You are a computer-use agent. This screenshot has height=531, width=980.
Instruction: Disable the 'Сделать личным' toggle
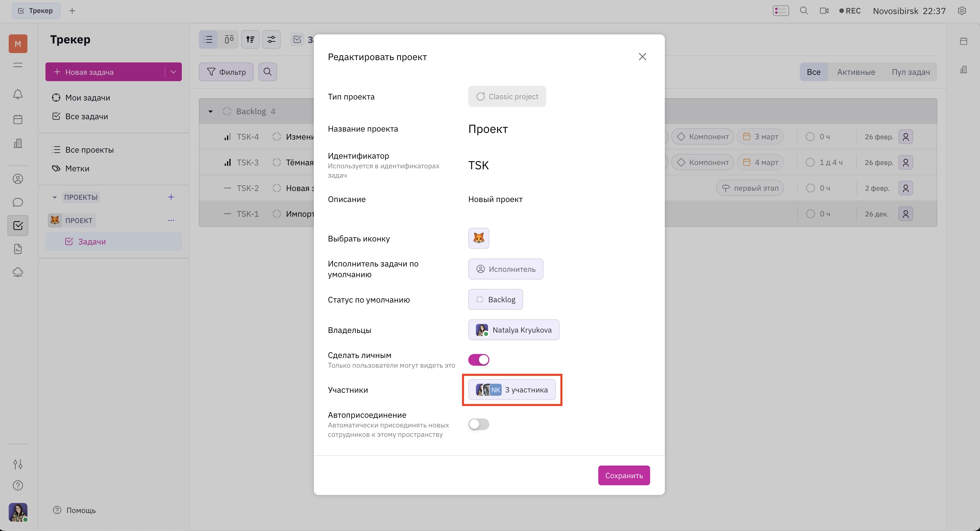tap(479, 360)
